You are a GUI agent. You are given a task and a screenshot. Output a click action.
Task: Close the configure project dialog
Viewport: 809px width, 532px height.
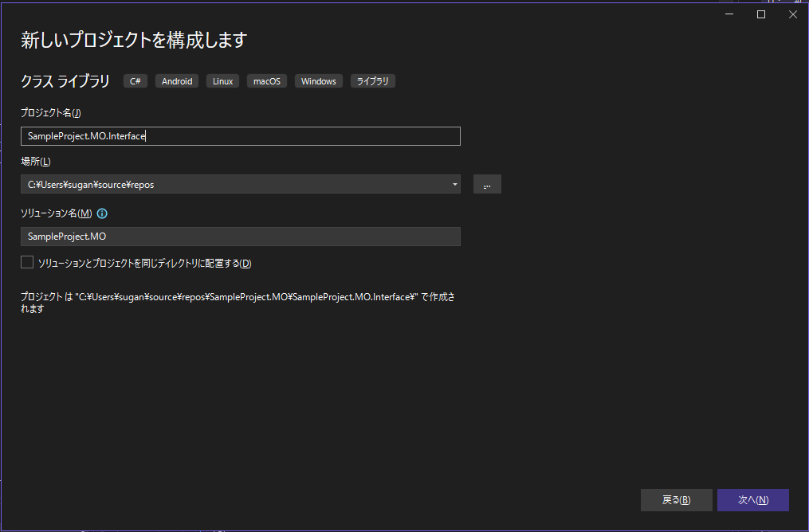[x=793, y=14]
